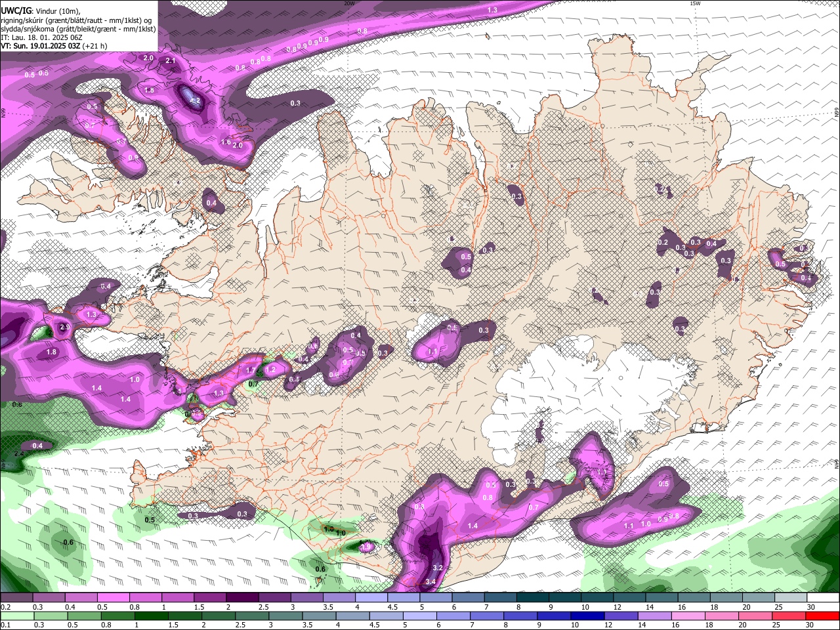Click the 2.1 precipitation value on the map

click(171, 61)
